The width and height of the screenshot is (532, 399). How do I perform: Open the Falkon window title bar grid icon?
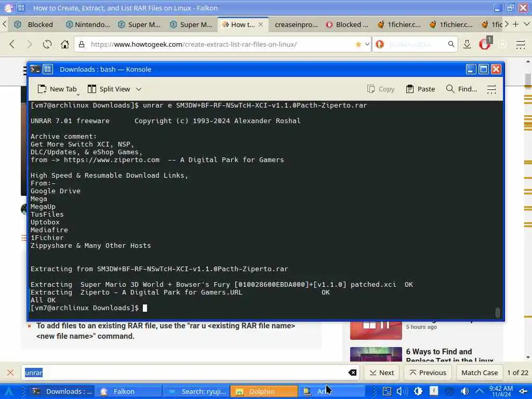tap(21, 8)
